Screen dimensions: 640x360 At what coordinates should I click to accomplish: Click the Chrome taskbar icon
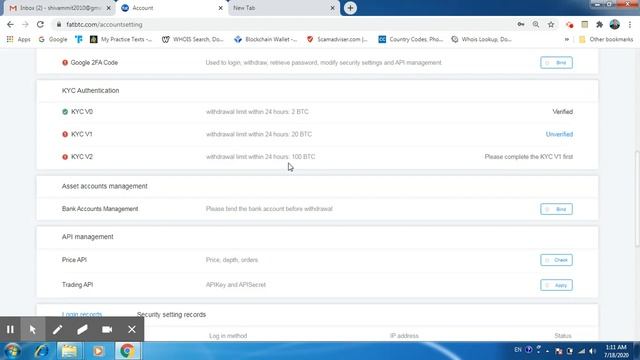coord(127,351)
